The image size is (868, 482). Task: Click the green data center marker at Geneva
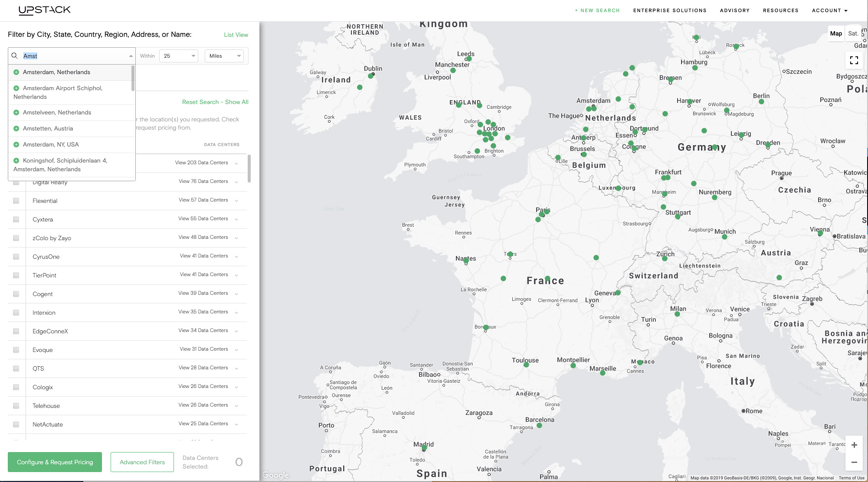click(618, 293)
